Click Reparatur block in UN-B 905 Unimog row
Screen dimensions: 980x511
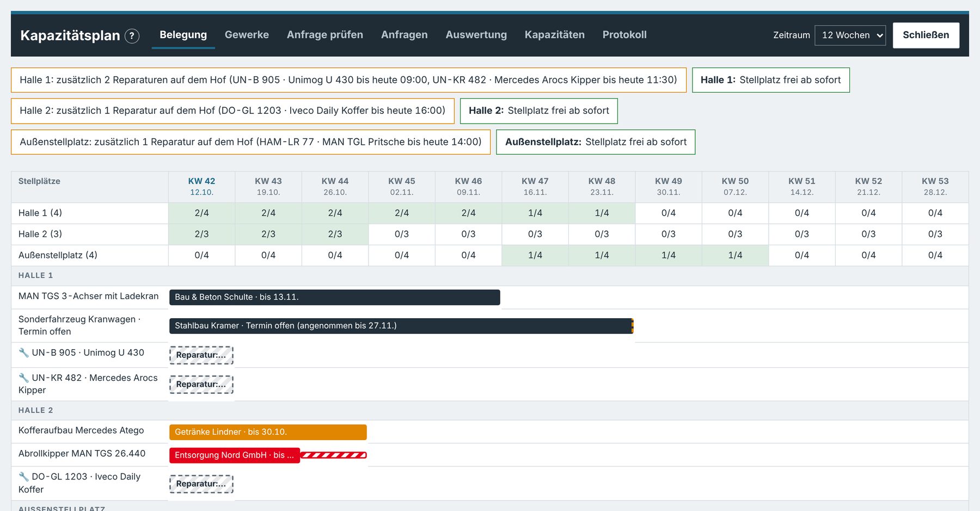pos(201,355)
